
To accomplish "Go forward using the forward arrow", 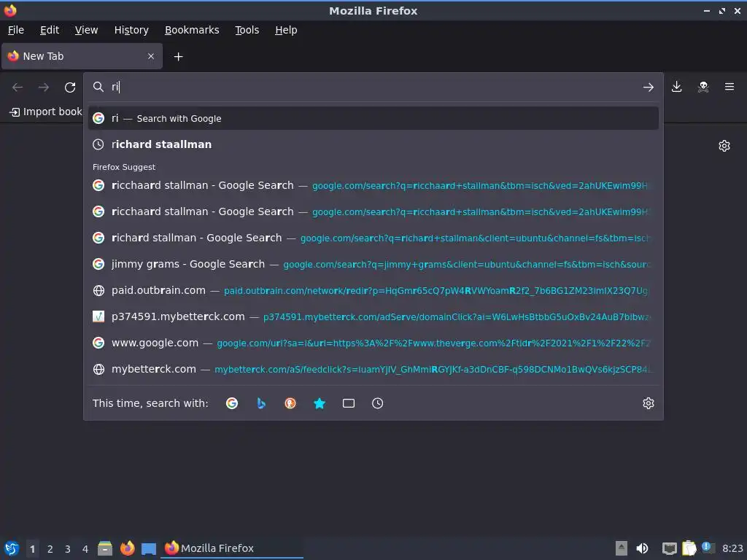I will (44, 87).
